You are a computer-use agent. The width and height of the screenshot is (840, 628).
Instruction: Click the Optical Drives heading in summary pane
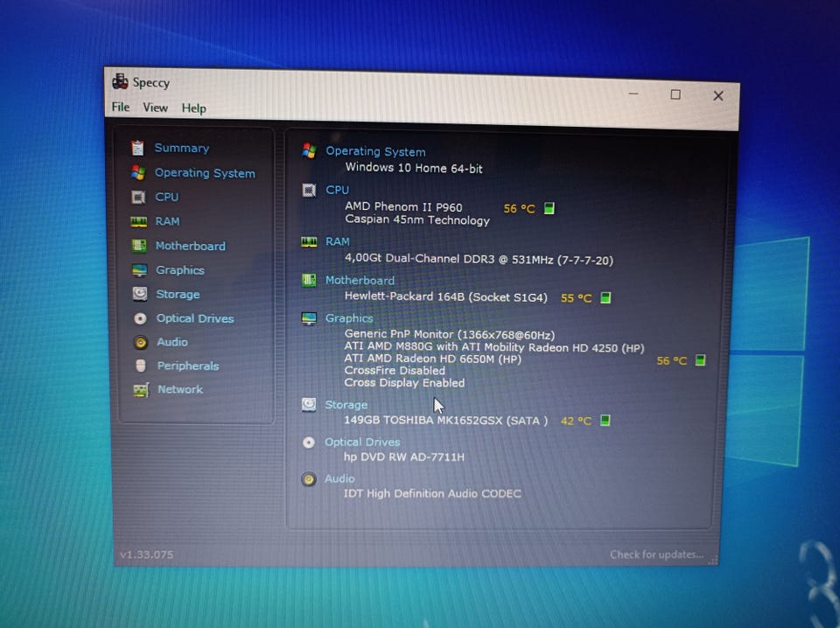(x=362, y=443)
